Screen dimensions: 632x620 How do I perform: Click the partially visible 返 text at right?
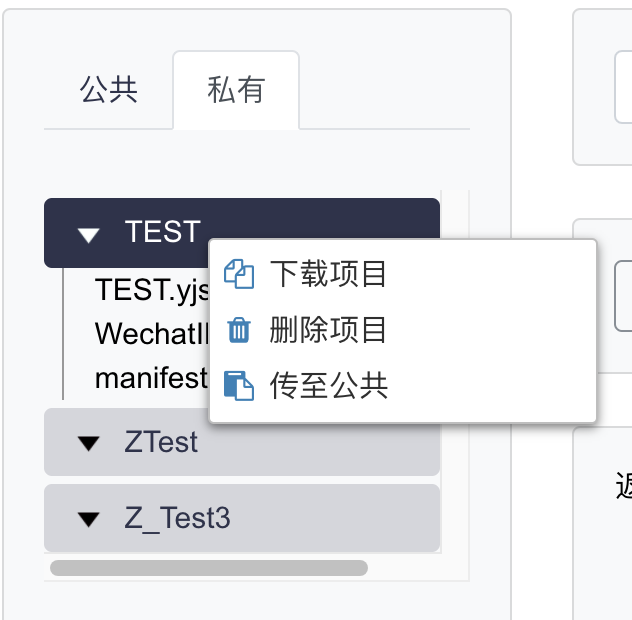coord(623,485)
